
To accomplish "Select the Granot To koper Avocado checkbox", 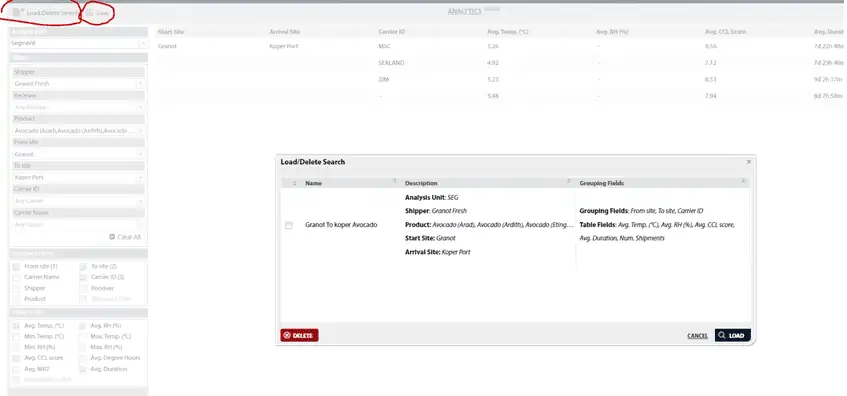I will coord(289,225).
